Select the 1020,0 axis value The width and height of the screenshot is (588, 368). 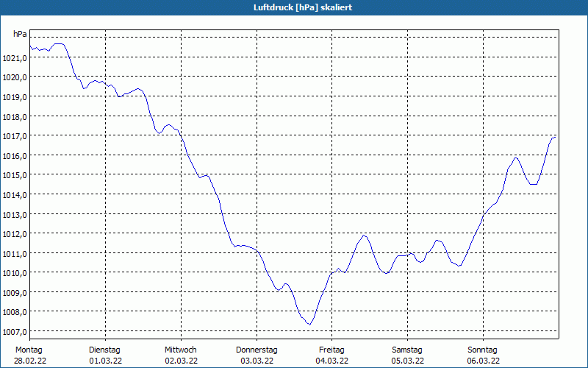[x=15, y=77]
